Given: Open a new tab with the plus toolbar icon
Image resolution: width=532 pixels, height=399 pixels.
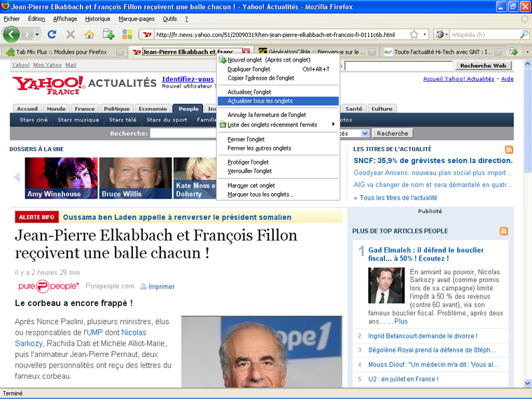Looking at the screenshot, I should [108, 34].
